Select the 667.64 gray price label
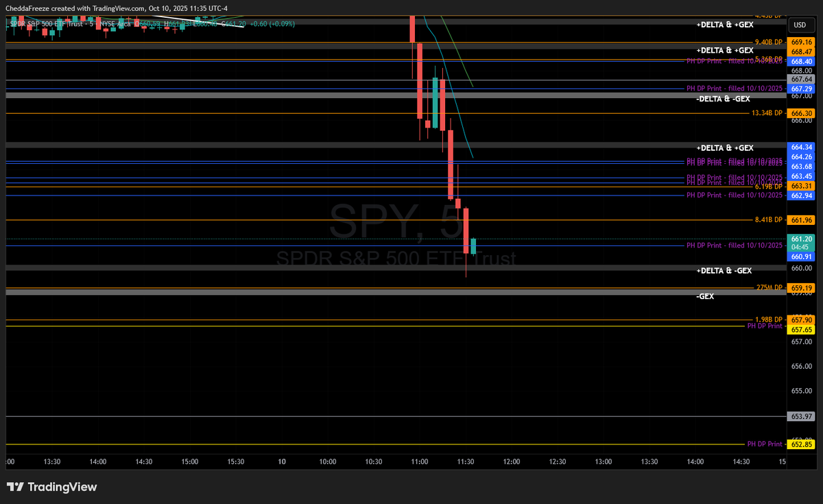This screenshot has width=823, height=504. (801, 80)
